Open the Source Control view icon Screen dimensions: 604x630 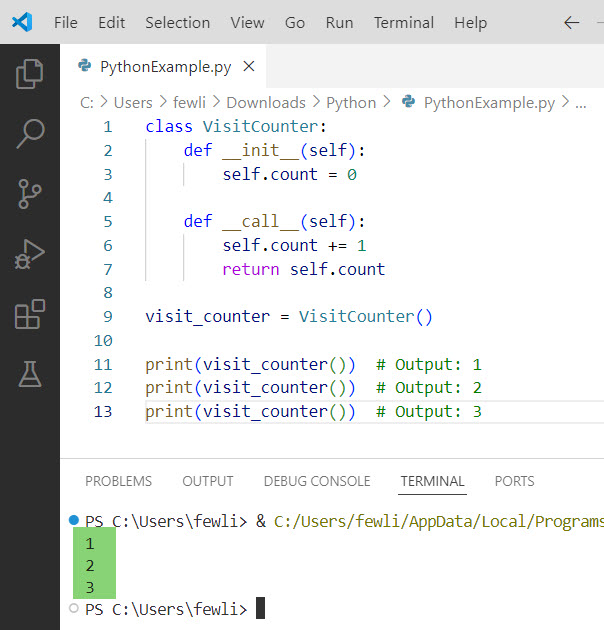(x=29, y=194)
